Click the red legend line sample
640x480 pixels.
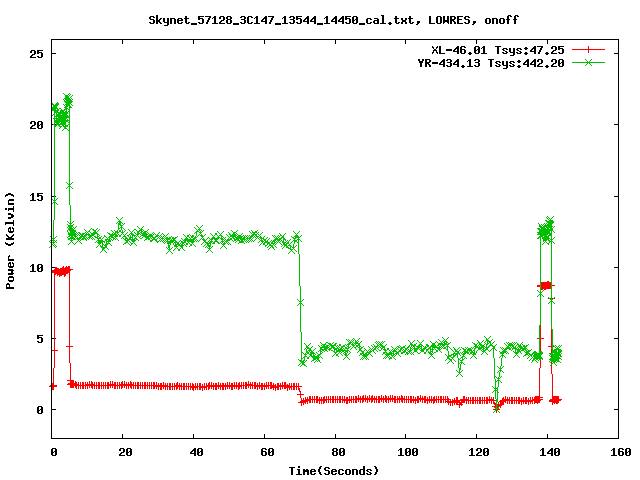pyautogui.click(x=588, y=50)
